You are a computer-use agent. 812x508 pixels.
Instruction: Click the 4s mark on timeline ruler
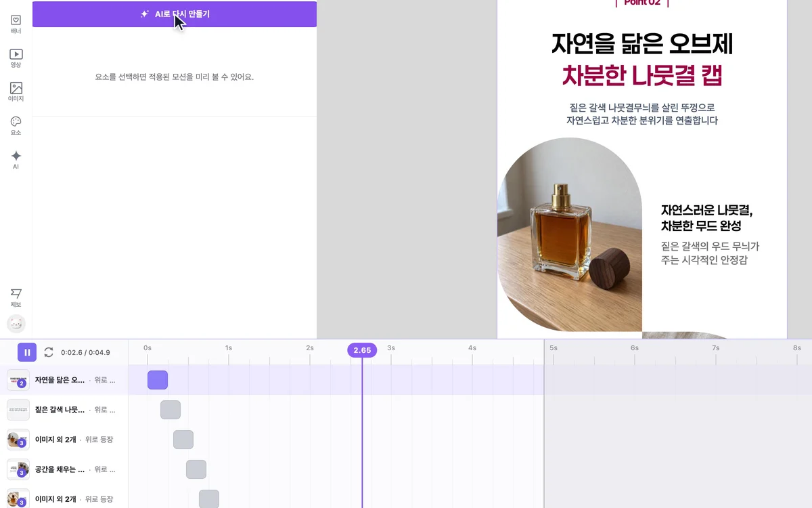(x=472, y=347)
